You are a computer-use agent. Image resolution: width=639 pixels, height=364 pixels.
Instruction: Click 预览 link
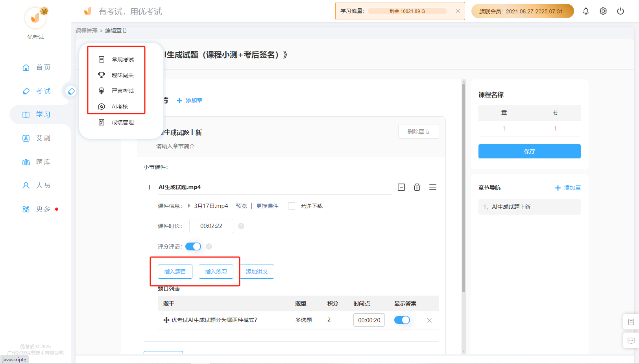241,206
